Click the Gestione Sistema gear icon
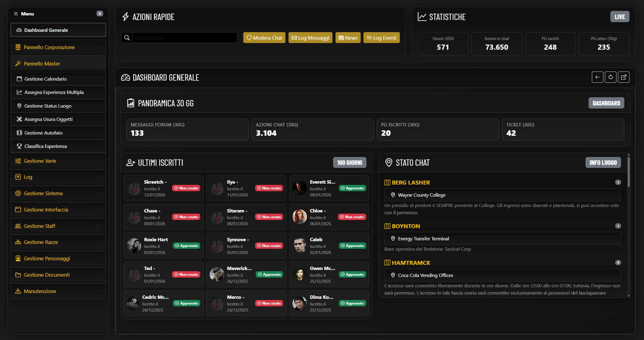 pyautogui.click(x=18, y=193)
